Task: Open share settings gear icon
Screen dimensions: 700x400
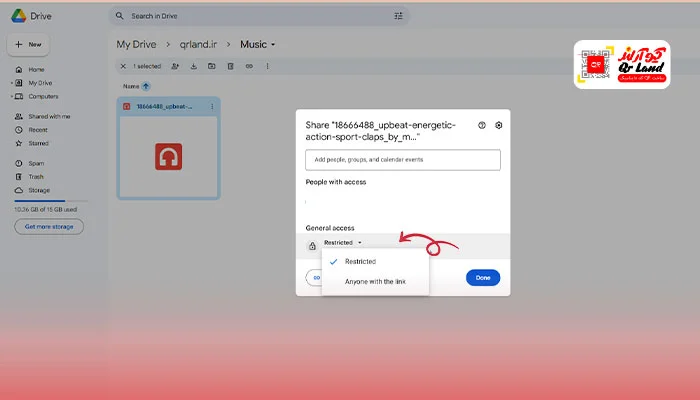Action: (x=499, y=125)
